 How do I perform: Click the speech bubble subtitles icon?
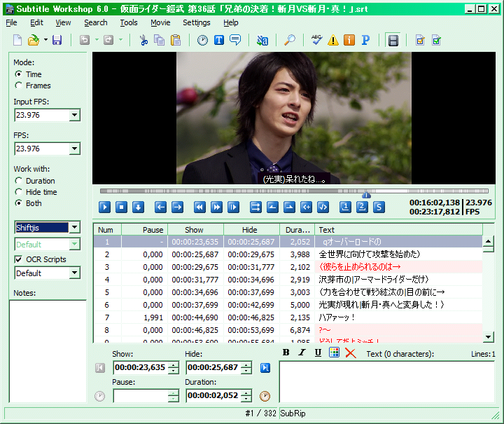click(235, 40)
